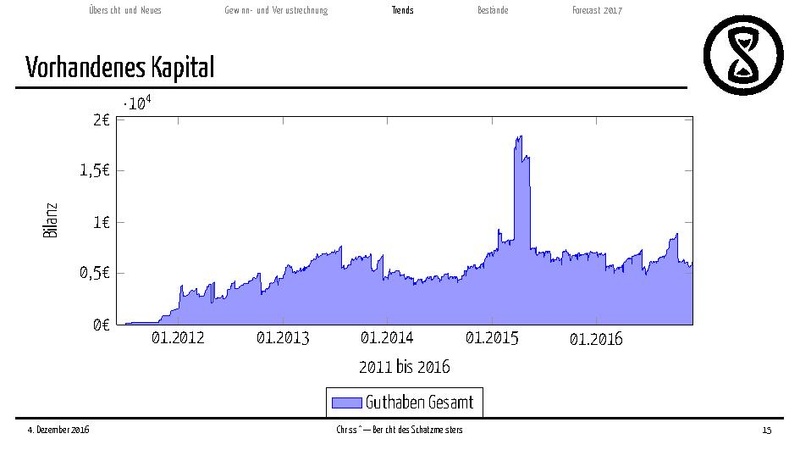Click page number 15 in footer
The width and height of the screenshot is (800, 450).
(x=766, y=430)
